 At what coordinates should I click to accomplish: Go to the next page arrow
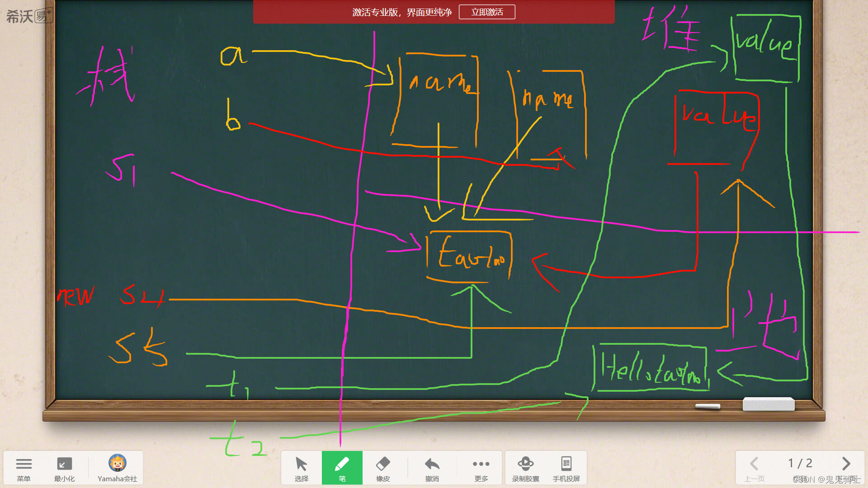[846, 464]
